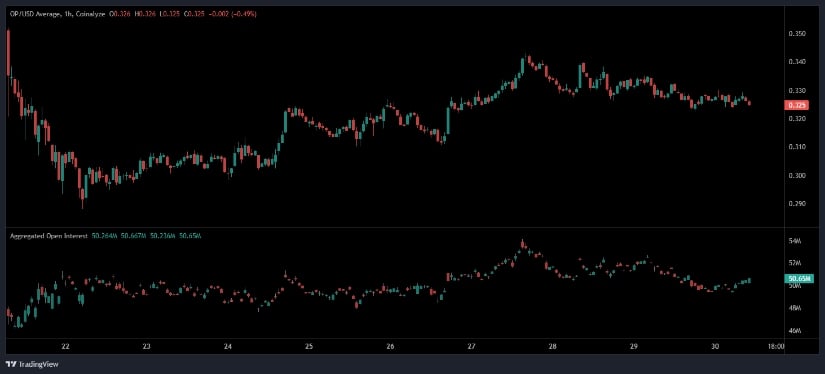Click date 22 on the time axis

(66, 347)
